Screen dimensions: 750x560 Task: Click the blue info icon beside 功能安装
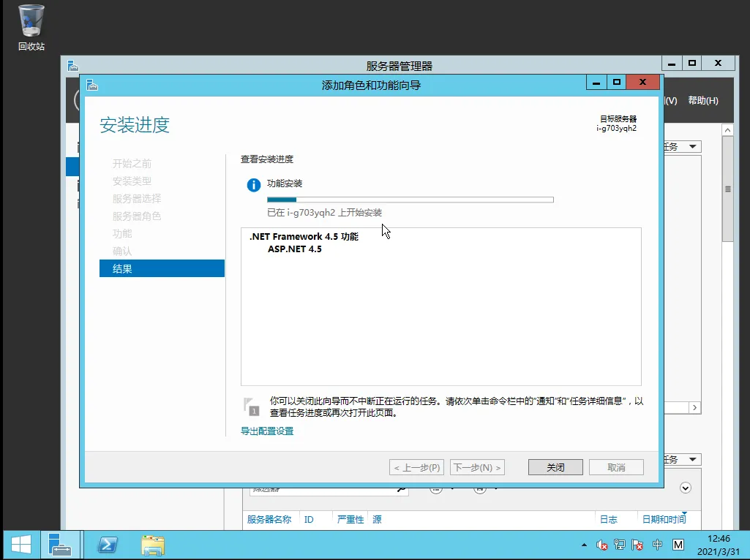tap(253, 184)
